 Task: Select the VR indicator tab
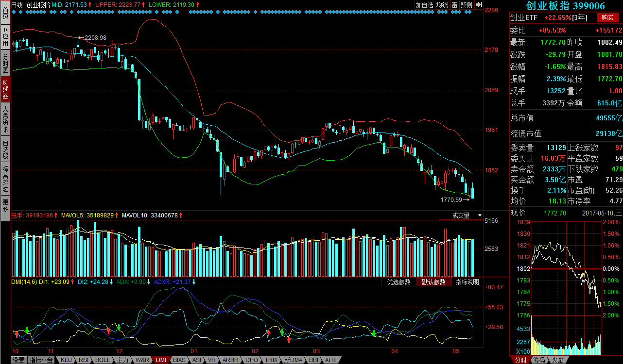tap(212, 360)
